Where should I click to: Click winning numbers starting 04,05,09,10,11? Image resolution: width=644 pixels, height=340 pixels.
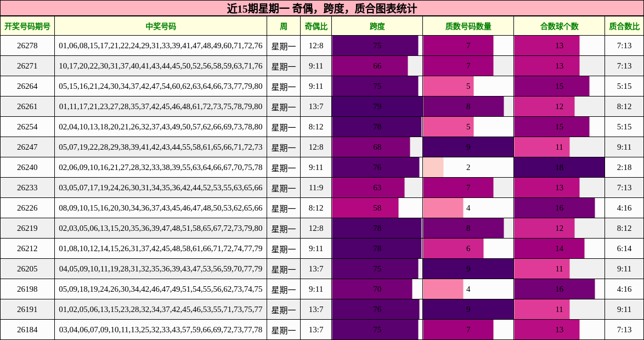coord(161,269)
